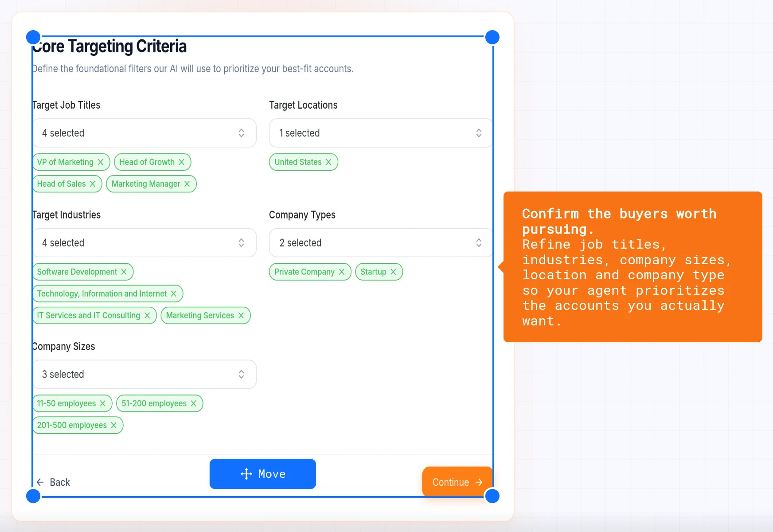Remove the 11-50 employees tag
773x532 pixels.
[x=103, y=403]
